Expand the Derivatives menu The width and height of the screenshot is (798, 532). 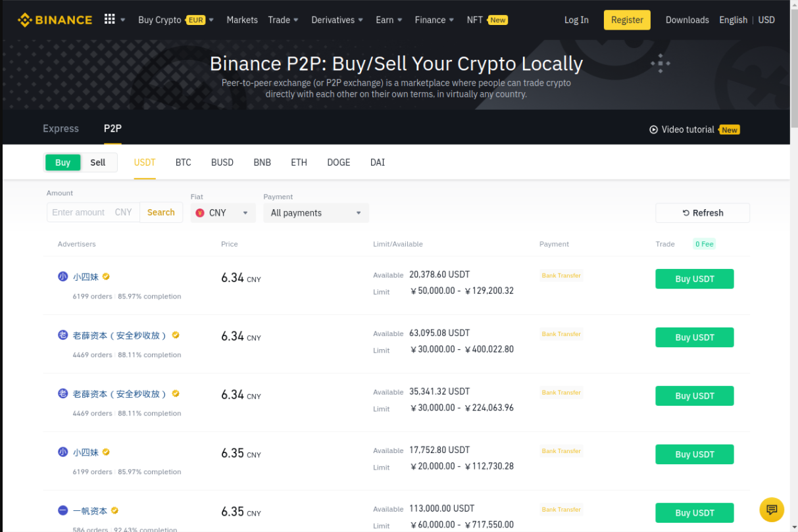point(337,20)
